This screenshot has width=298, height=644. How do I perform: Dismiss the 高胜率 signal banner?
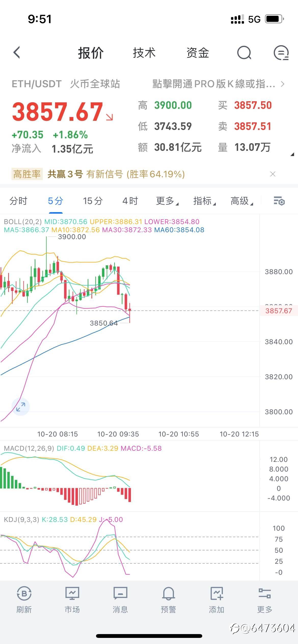tap(273, 174)
